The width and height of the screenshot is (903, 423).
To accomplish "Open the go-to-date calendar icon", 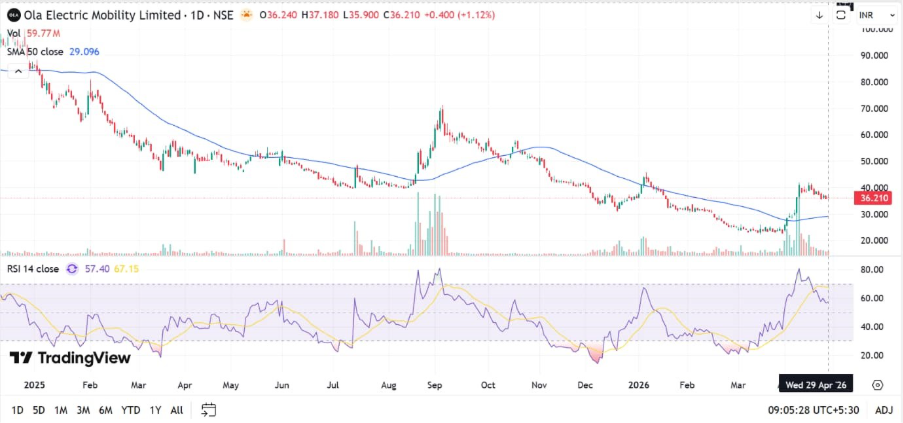I will click(208, 409).
